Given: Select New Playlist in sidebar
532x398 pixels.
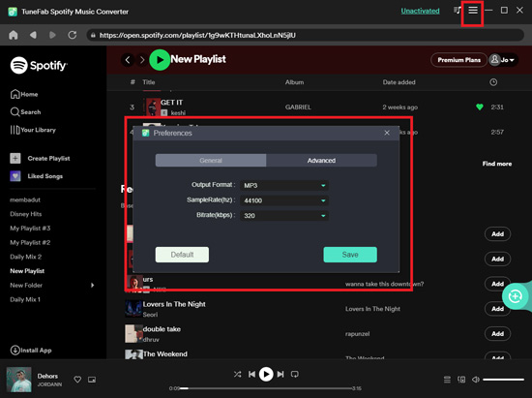Looking at the screenshot, I should tap(27, 271).
